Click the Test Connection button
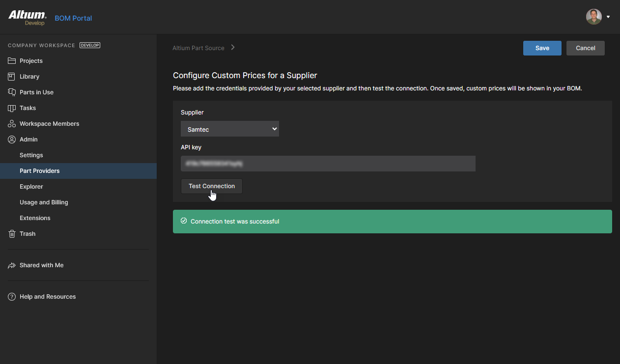Viewport: 620px width, 364px height. [x=211, y=186]
